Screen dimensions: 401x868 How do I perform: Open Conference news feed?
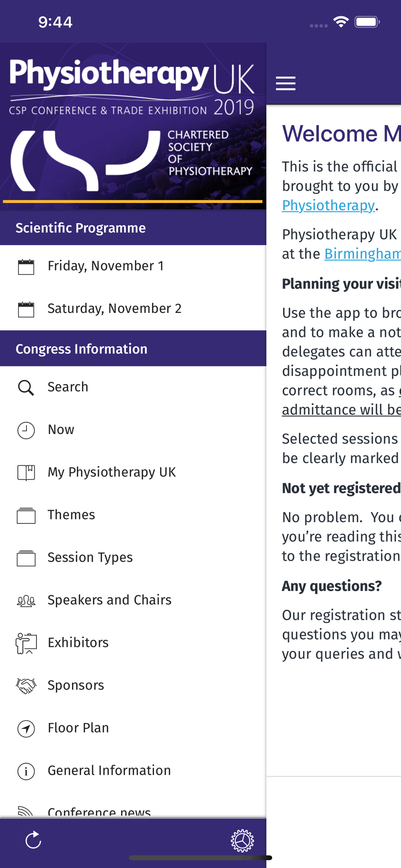click(x=133, y=810)
